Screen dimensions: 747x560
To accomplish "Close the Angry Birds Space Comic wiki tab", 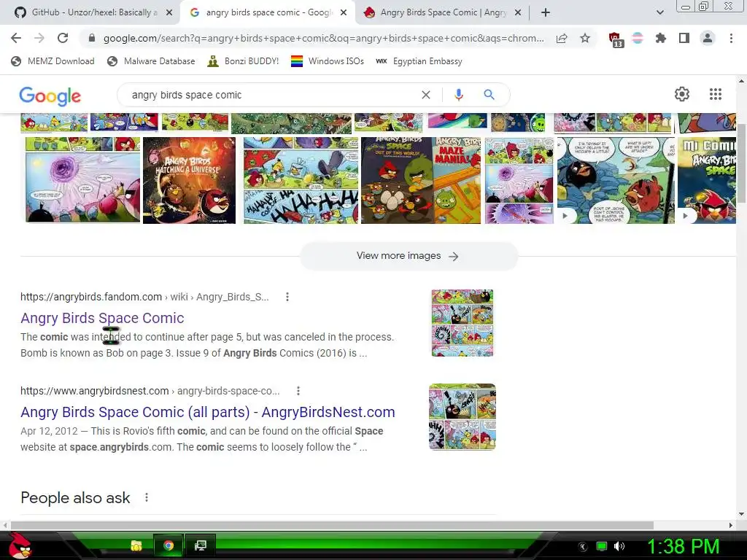I will pos(519,13).
